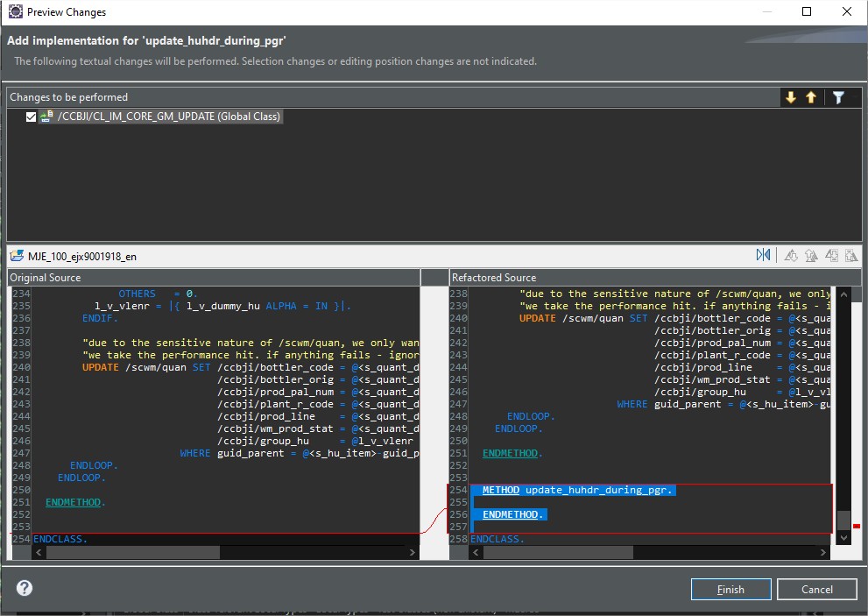Go to next difference in compare toolbar
The width and height of the screenshot is (868, 616).
(x=791, y=255)
